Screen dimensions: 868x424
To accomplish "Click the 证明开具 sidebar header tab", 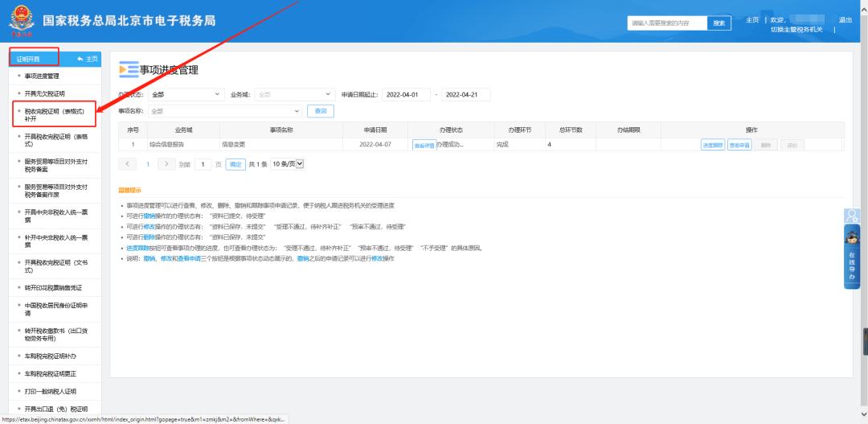I will pyautogui.click(x=34, y=58).
